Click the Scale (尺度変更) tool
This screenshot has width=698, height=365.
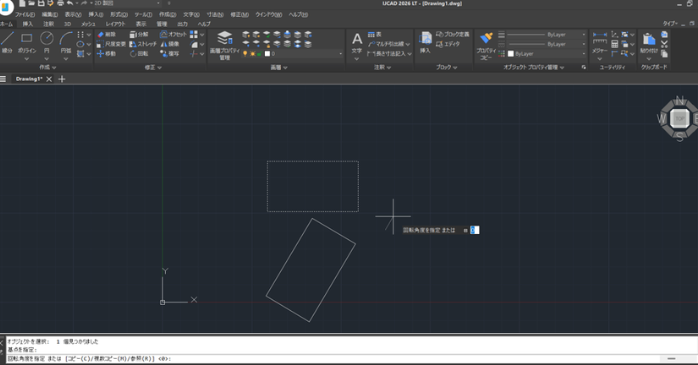click(x=111, y=44)
